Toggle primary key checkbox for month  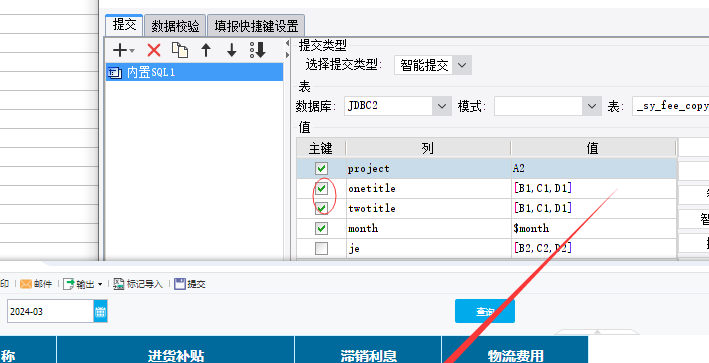point(321,228)
